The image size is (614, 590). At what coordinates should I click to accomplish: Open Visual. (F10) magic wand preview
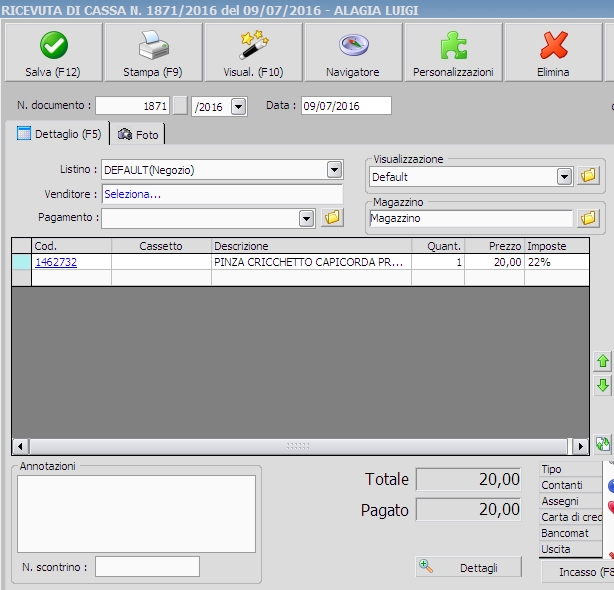253,52
